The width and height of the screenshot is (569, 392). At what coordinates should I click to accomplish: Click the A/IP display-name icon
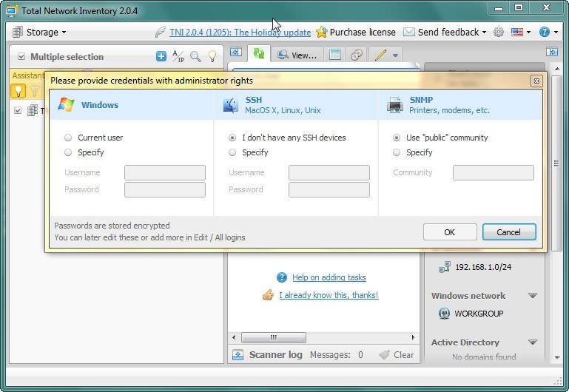tap(178, 56)
